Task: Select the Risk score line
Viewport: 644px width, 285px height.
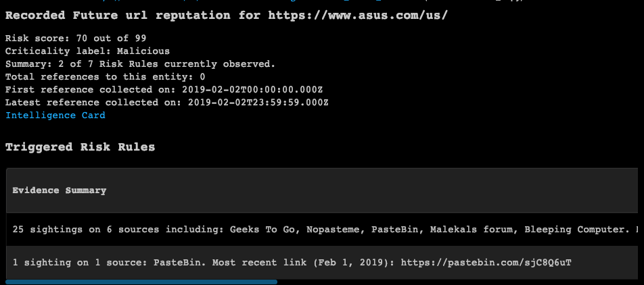Action: coord(76,38)
